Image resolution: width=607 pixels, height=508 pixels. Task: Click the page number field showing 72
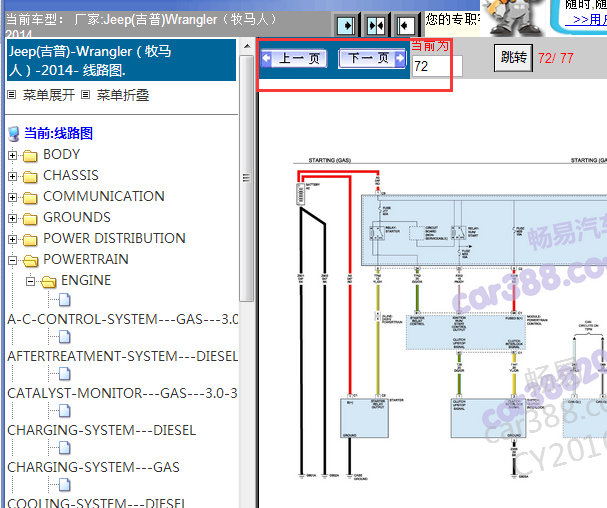coord(437,66)
